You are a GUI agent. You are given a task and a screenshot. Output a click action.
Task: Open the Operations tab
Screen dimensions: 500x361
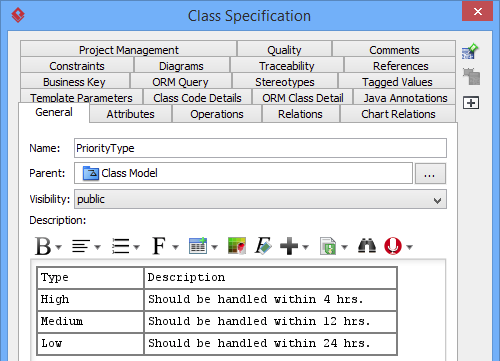[217, 114]
